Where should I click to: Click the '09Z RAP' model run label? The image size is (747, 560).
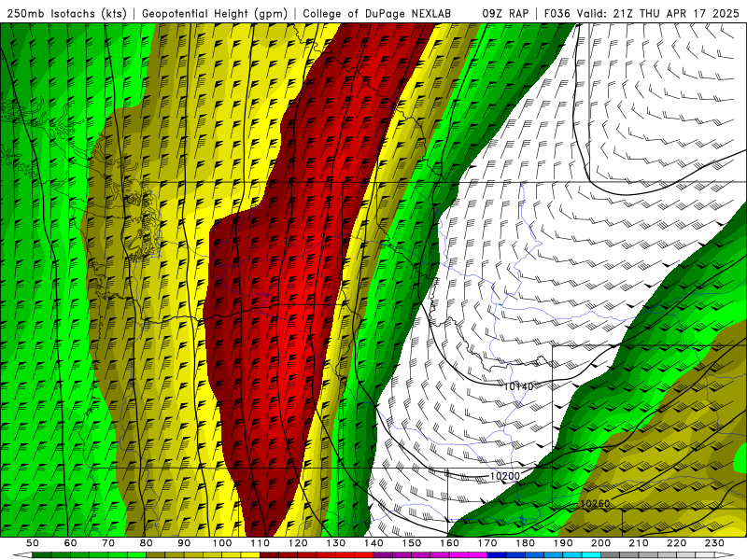[505, 13]
